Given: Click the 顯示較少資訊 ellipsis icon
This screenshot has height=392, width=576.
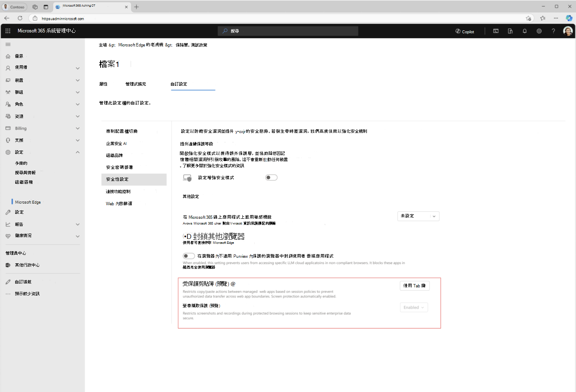Looking at the screenshot, I should coord(8,294).
